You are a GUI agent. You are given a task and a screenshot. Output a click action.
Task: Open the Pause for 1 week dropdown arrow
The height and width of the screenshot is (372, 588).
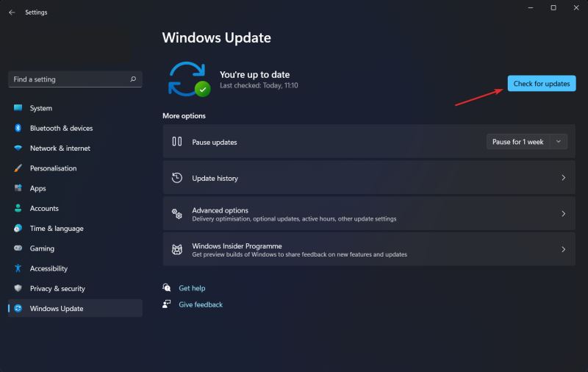point(558,142)
